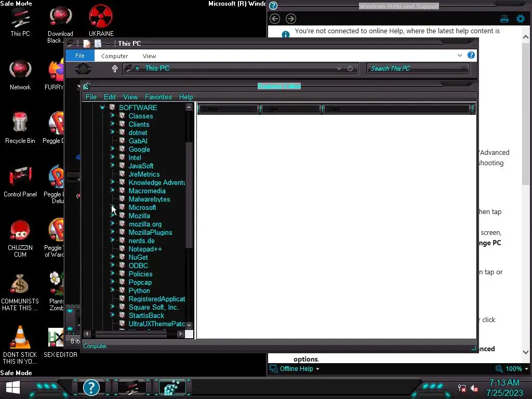Image resolution: width=532 pixels, height=399 pixels.
Task: Click the taskbar clock showing 7:13 AM
Action: tap(504, 388)
